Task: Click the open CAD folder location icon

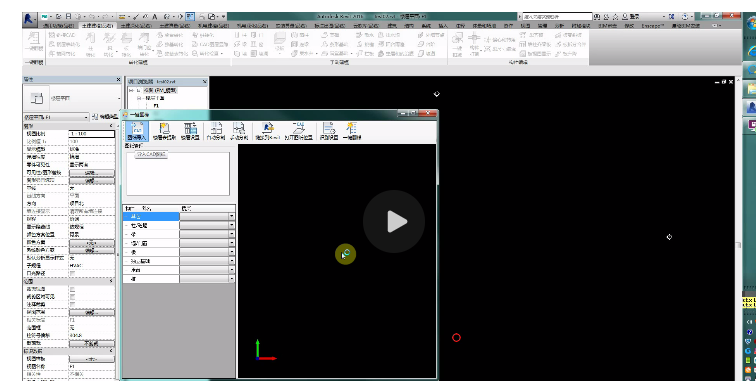Action: click(298, 131)
